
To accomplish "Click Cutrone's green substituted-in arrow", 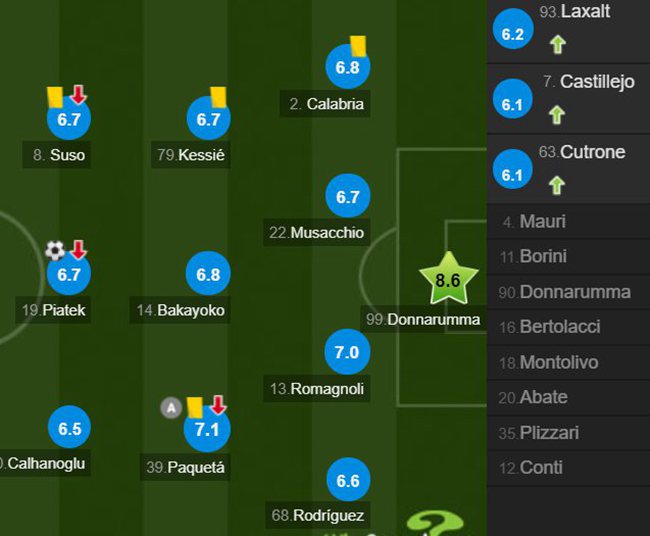I will point(557,185).
